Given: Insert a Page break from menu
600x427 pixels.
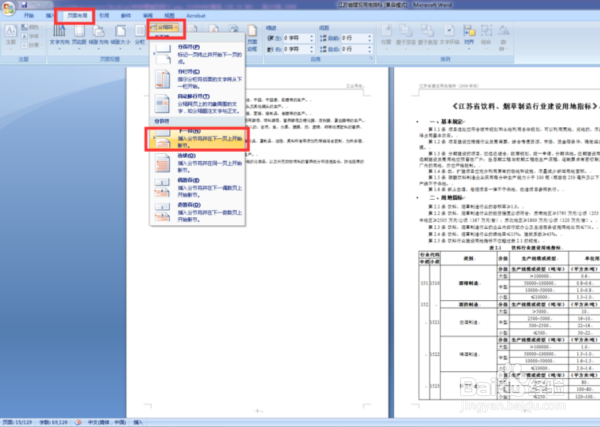Looking at the screenshot, I should coord(197,54).
